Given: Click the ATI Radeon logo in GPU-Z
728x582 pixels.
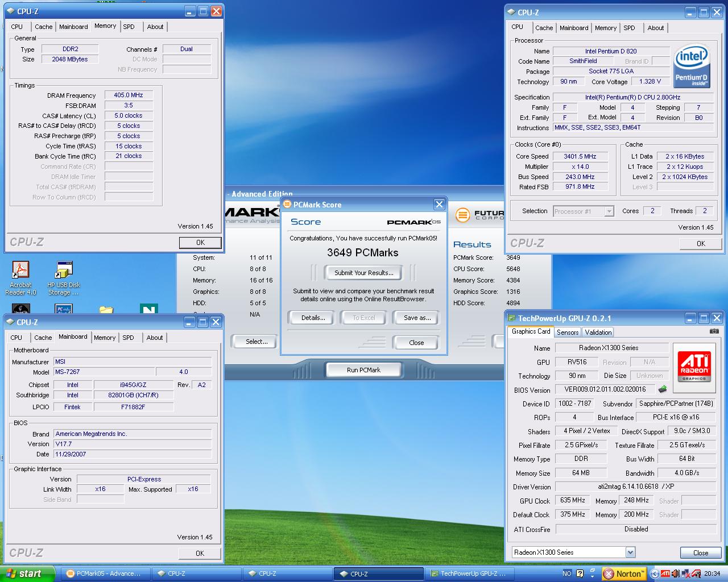Looking at the screenshot, I should (694, 367).
